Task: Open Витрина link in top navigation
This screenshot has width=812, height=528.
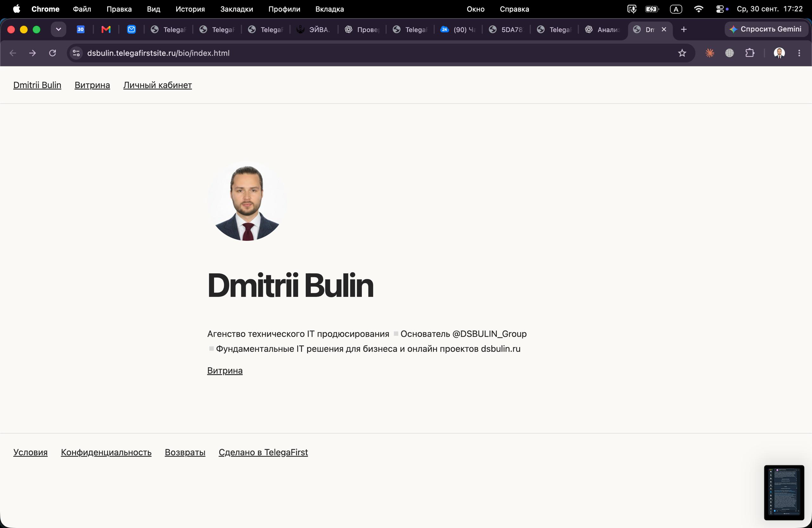Action: pos(92,85)
